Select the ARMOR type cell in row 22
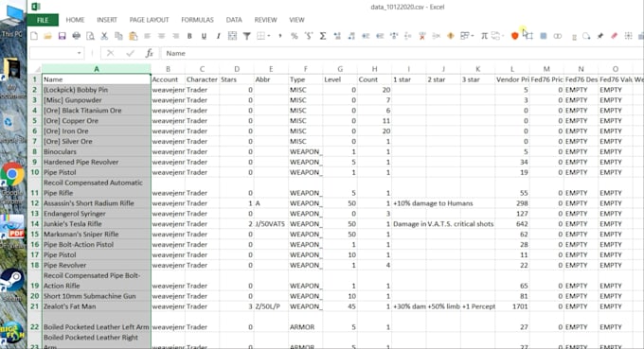The height and width of the screenshot is (349, 644). click(x=305, y=322)
